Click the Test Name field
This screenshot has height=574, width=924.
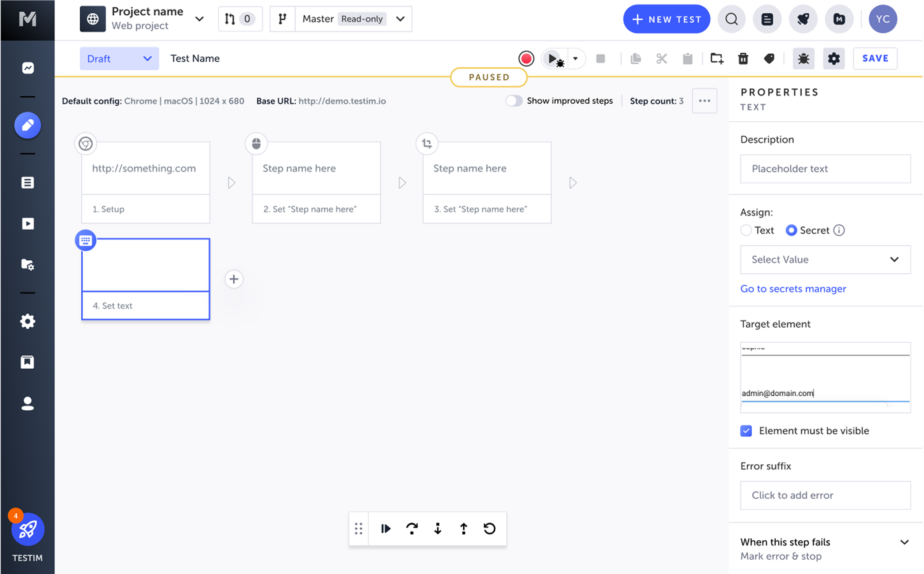pos(195,59)
